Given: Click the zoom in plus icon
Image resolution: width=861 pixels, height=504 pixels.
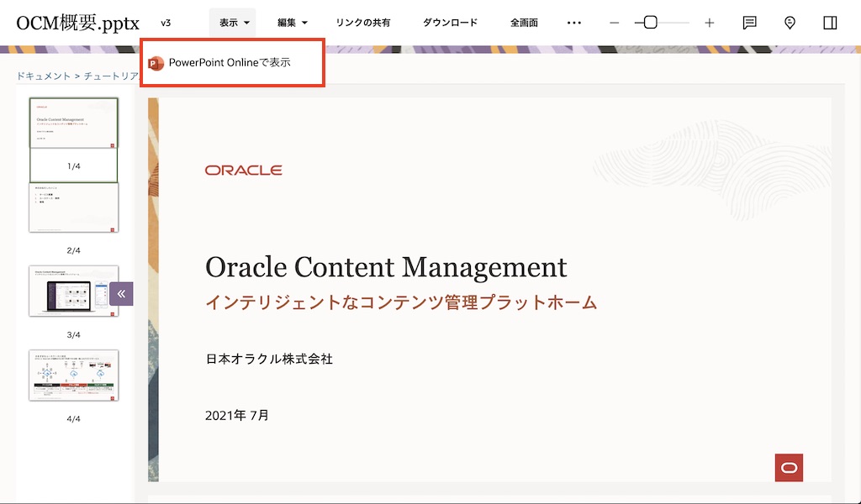Looking at the screenshot, I should [x=709, y=23].
